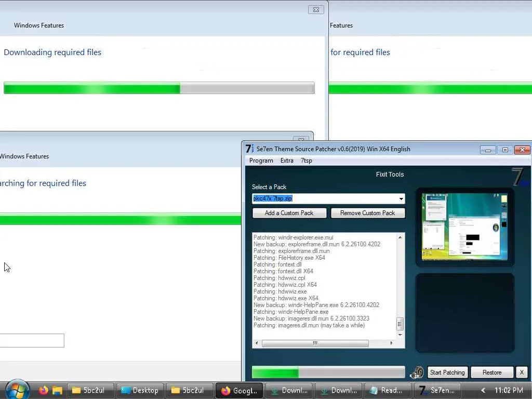Click the Searching for required files progress bar
This screenshot has width=532, height=399.
click(x=121, y=219)
